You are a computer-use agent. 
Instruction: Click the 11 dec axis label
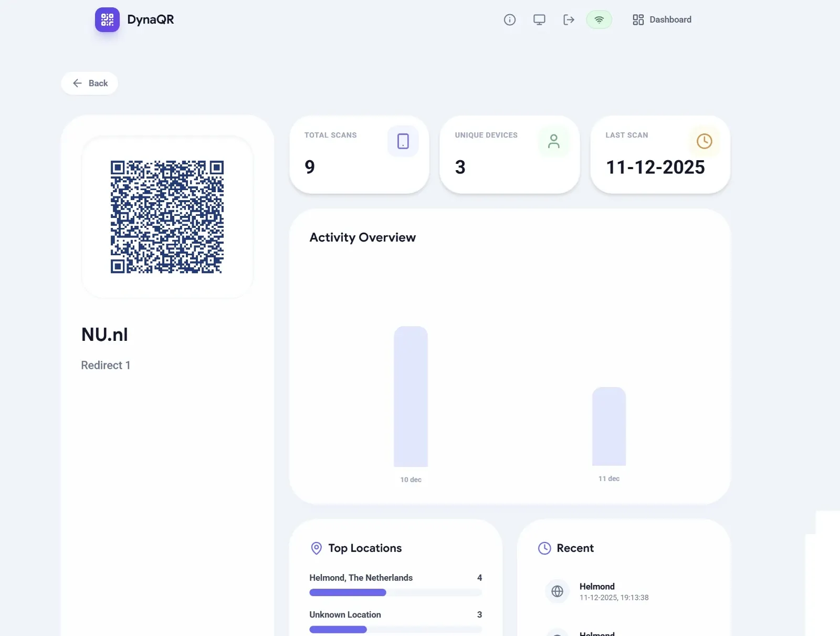(x=609, y=478)
